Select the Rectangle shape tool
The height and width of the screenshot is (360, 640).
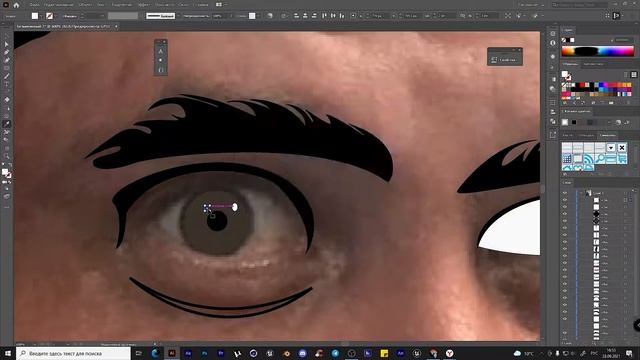click(7, 68)
